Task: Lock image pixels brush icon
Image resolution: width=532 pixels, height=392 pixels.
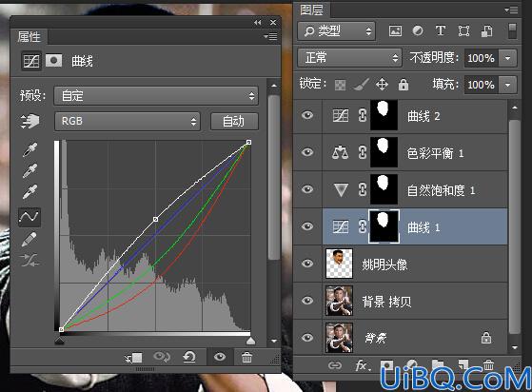Action: tap(361, 85)
